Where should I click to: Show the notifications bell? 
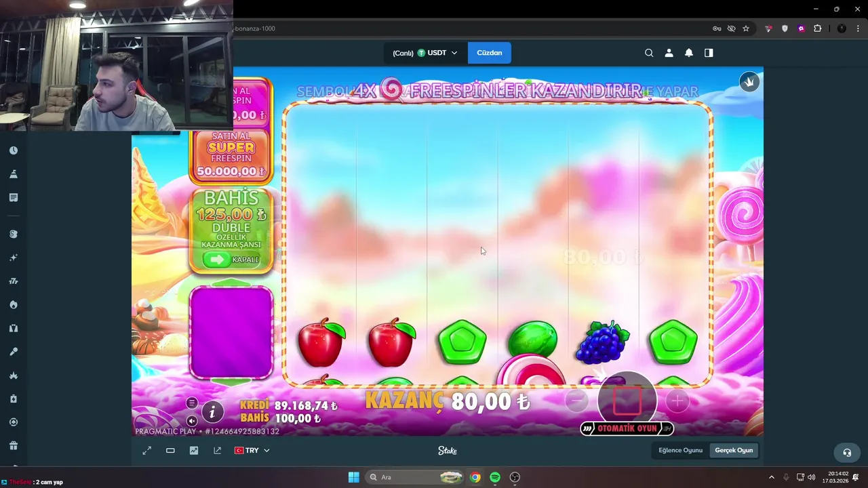coord(688,53)
